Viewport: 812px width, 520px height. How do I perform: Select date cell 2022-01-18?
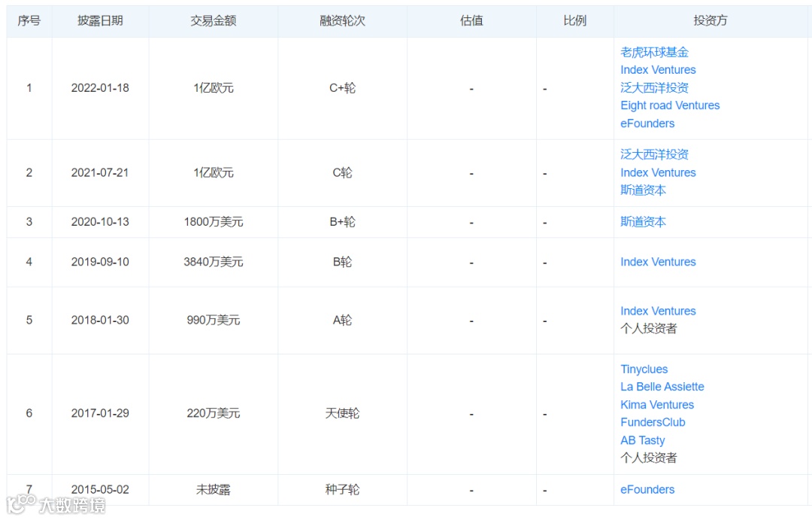click(100, 88)
